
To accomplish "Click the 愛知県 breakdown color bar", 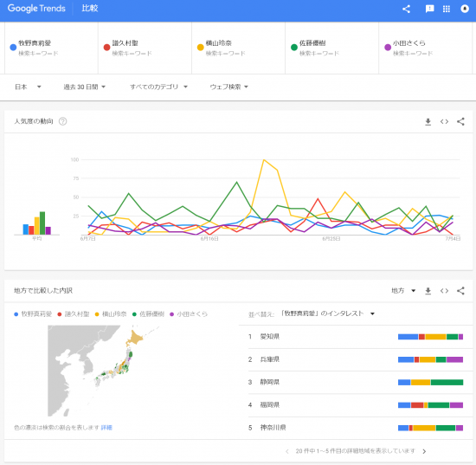I will (430, 337).
